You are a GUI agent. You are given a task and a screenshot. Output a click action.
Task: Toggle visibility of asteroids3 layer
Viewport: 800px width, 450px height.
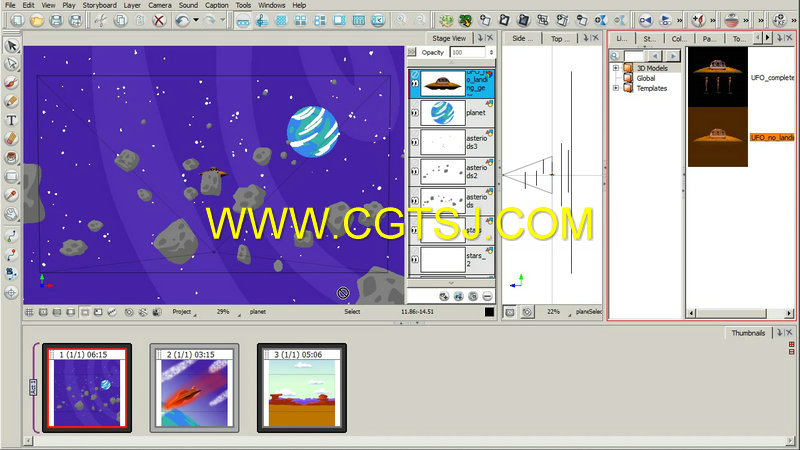[415, 142]
